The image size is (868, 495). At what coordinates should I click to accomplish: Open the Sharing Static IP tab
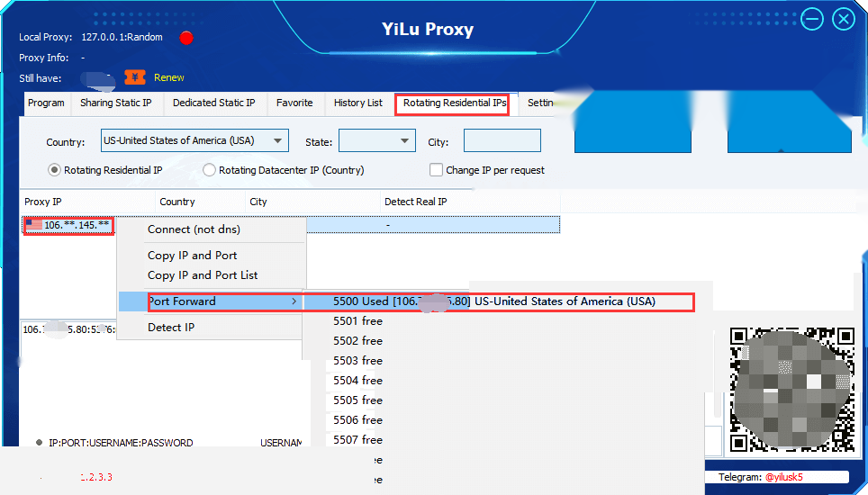pos(115,103)
